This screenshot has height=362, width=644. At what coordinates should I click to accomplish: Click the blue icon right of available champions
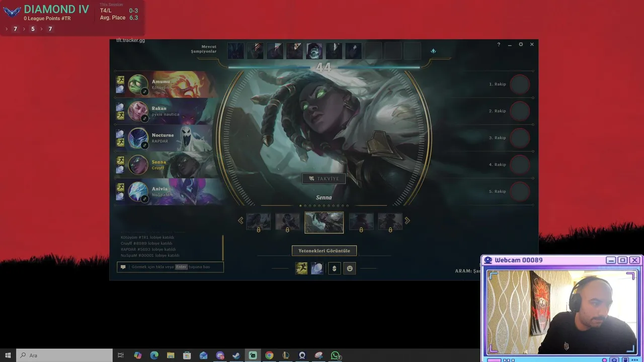pos(433,51)
